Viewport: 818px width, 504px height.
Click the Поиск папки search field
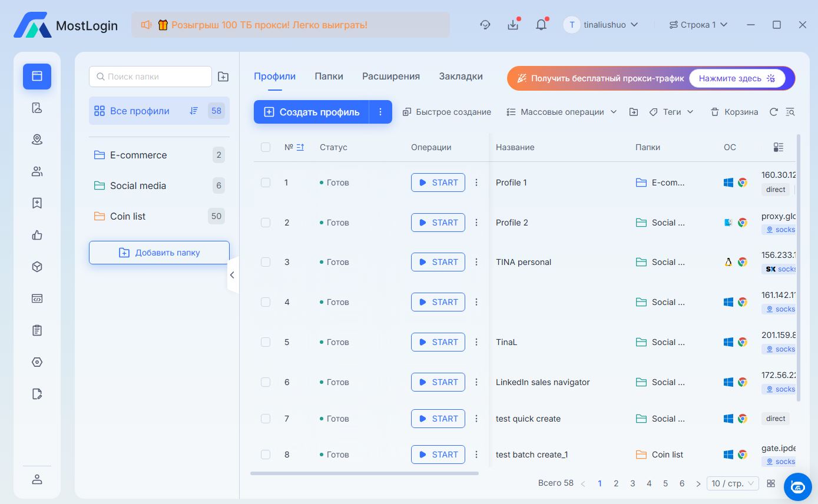pyautogui.click(x=150, y=77)
